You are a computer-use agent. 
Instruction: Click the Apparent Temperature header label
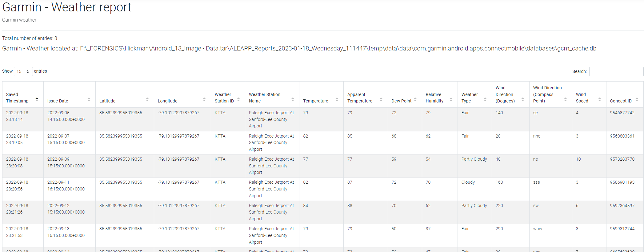tap(360, 98)
